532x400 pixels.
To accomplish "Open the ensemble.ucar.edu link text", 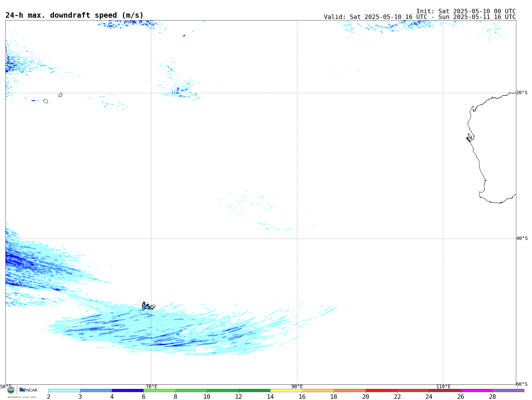I will coord(22,397).
